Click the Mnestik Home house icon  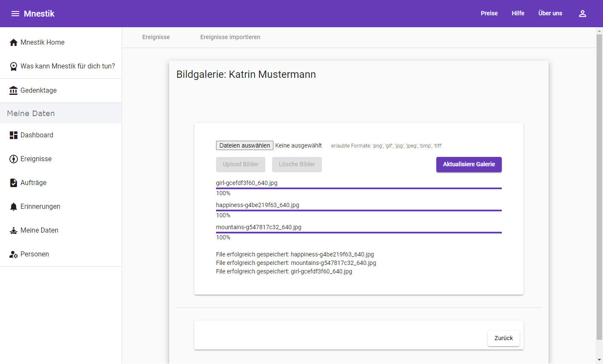tap(14, 43)
